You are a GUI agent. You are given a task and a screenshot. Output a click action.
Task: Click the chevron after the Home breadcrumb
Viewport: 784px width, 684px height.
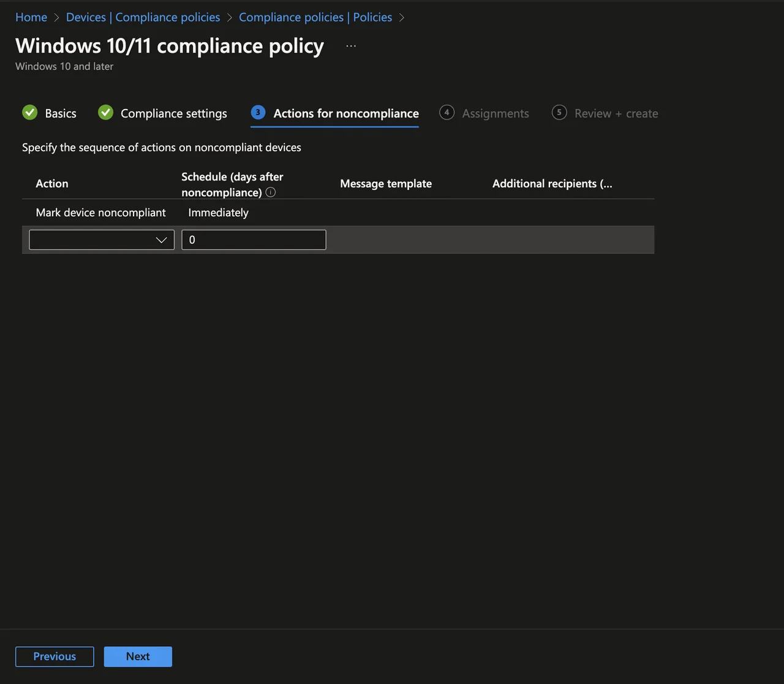[x=57, y=18]
